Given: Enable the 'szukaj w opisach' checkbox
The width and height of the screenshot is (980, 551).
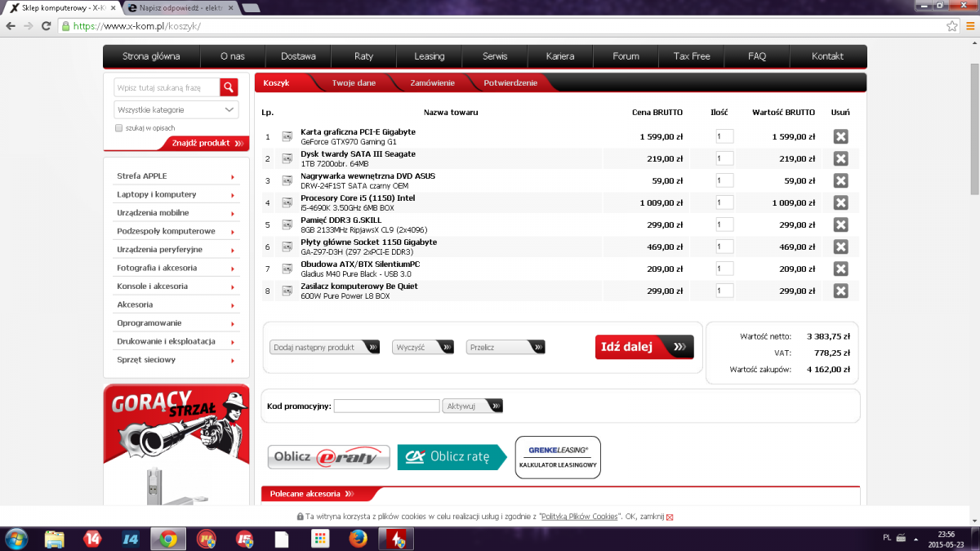Looking at the screenshot, I should pyautogui.click(x=119, y=128).
